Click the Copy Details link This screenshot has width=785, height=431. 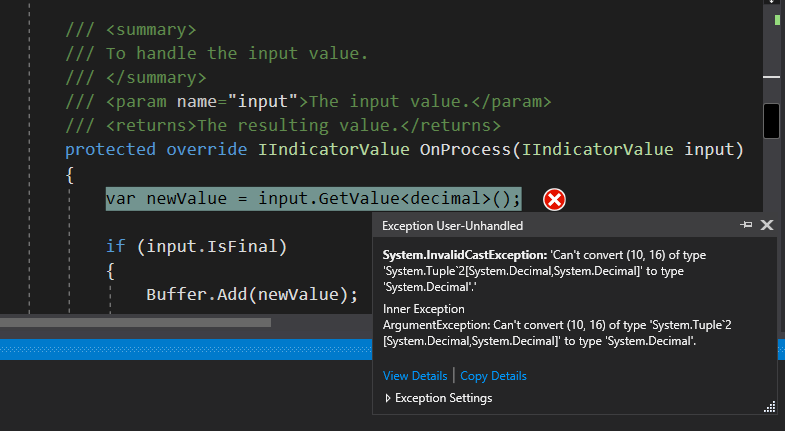coord(493,376)
